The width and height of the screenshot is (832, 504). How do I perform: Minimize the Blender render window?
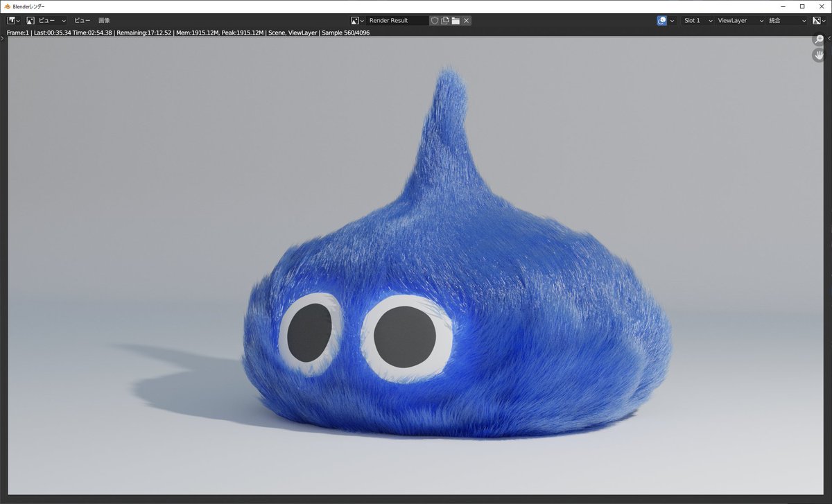(783, 6)
